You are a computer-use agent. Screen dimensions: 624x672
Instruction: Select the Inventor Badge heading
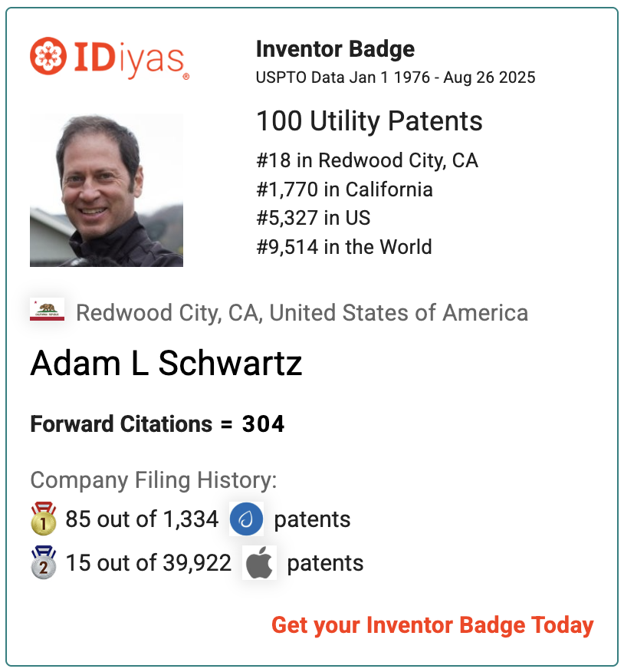click(335, 49)
